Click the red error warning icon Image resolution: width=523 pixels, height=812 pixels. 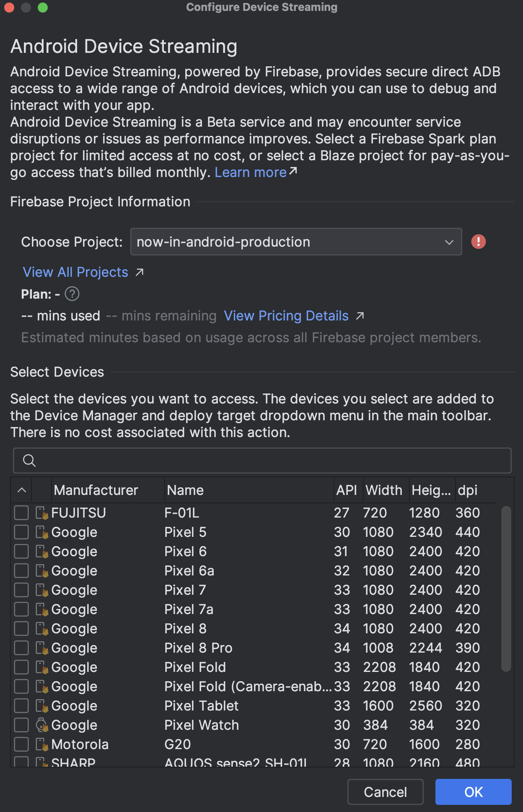tap(478, 242)
